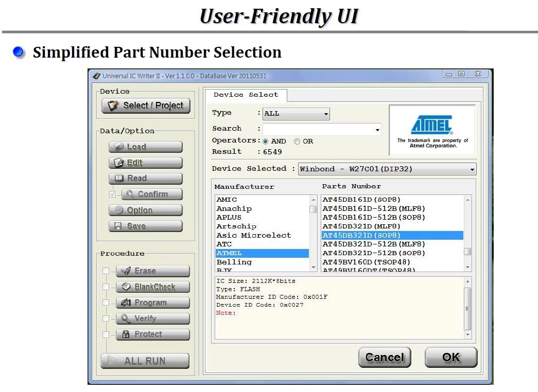Enable the BlankCheck procedure checkbox
The width and height of the screenshot is (538, 392).
(x=106, y=287)
